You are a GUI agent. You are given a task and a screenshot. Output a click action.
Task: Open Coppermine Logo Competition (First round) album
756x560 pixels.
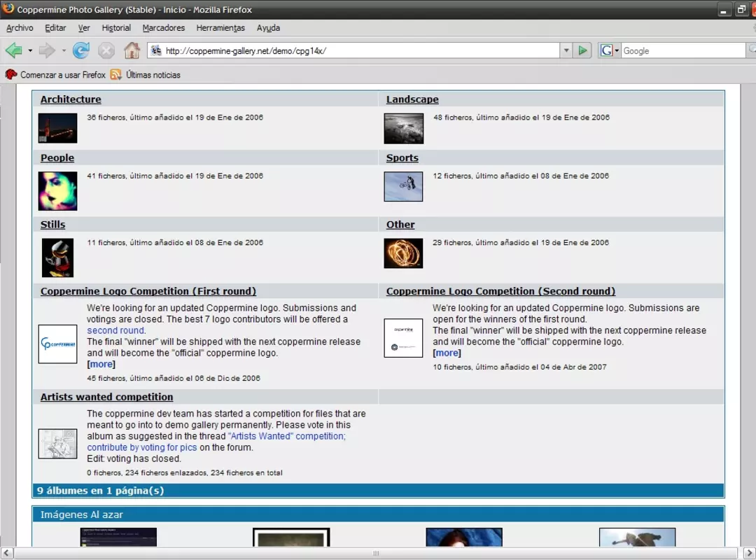tap(148, 291)
